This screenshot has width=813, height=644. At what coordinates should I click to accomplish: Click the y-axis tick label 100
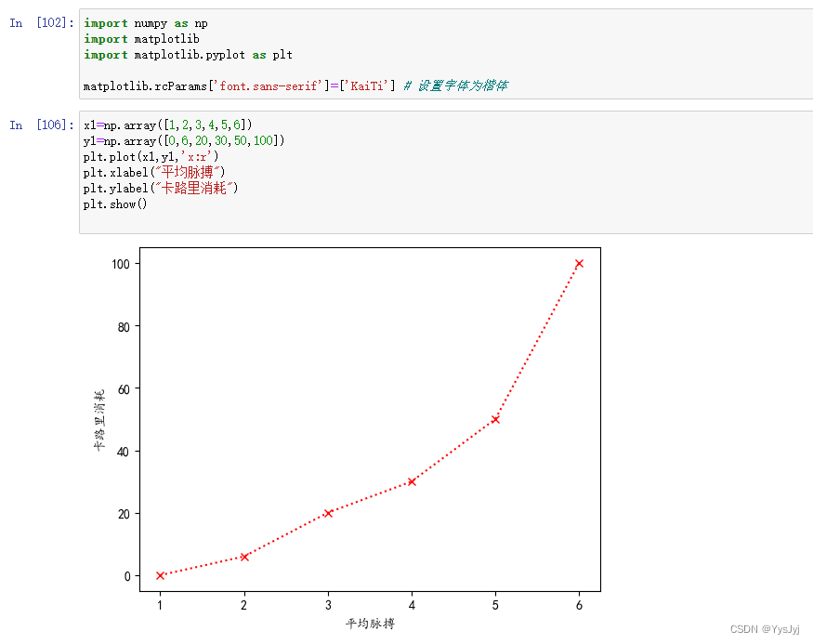pyautogui.click(x=121, y=264)
